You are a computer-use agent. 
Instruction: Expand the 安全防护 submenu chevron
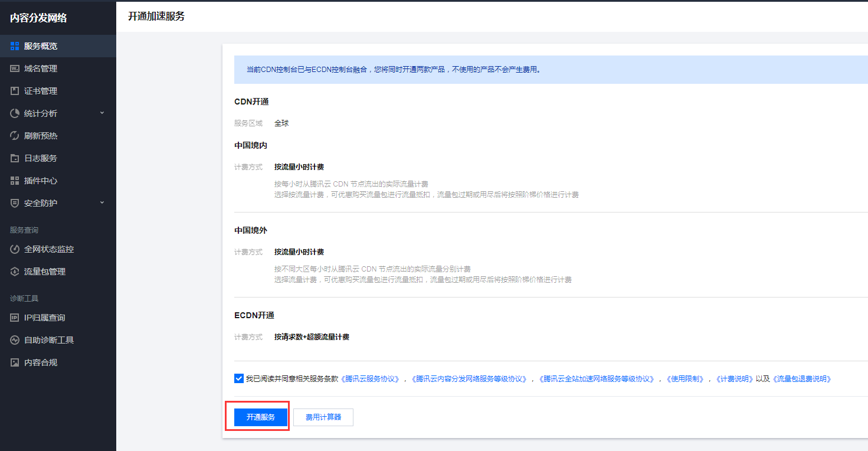(x=101, y=203)
